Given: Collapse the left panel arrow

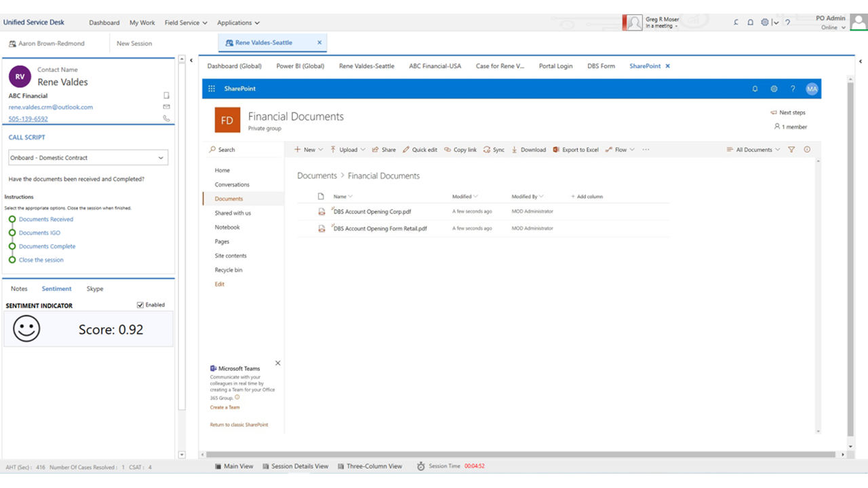Looking at the screenshot, I should point(191,60).
